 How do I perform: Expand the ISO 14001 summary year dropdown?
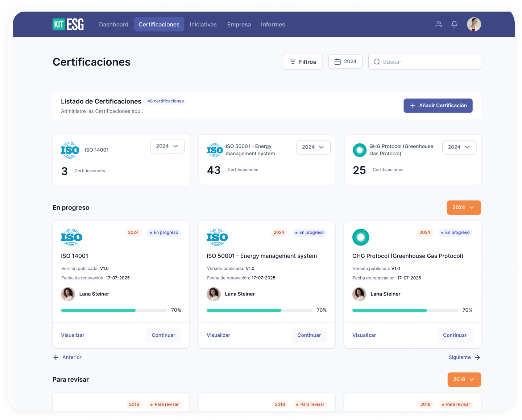[x=167, y=146]
